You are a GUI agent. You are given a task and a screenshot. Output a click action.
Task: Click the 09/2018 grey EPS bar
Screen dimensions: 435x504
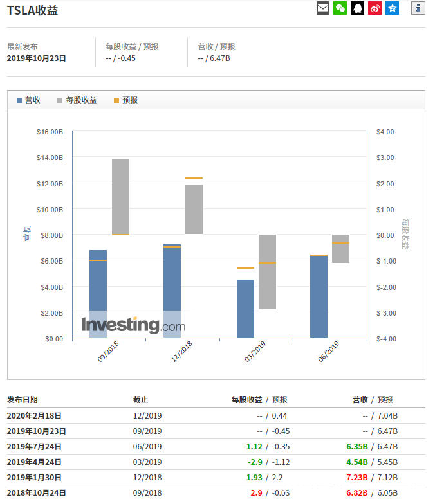120,197
